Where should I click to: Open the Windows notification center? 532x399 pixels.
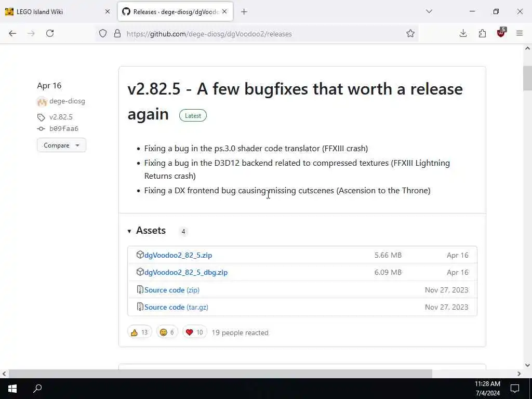click(515, 389)
